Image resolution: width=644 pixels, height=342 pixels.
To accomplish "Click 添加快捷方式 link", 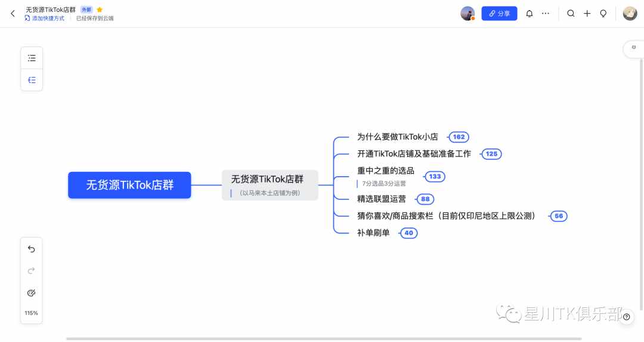I will pos(44,19).
